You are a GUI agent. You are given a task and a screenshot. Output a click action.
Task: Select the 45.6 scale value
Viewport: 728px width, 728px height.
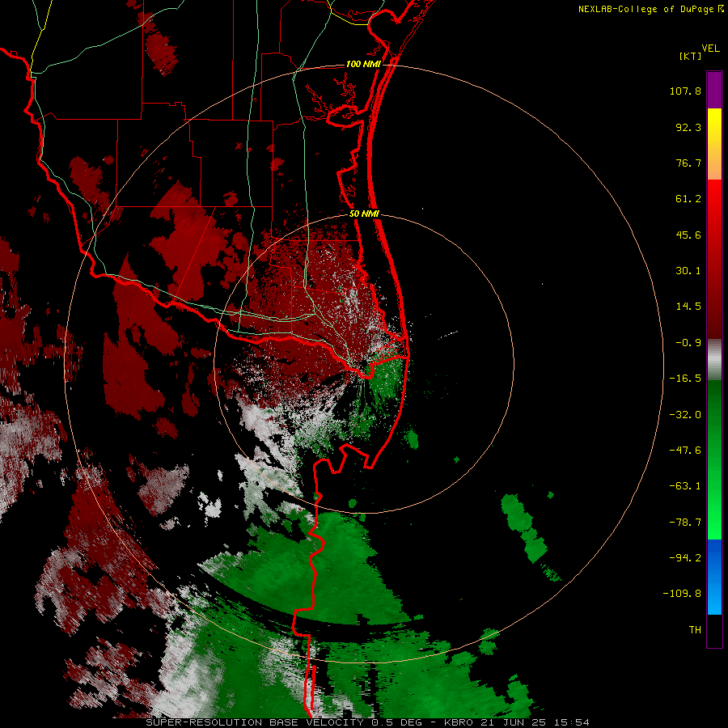(688, 235)
